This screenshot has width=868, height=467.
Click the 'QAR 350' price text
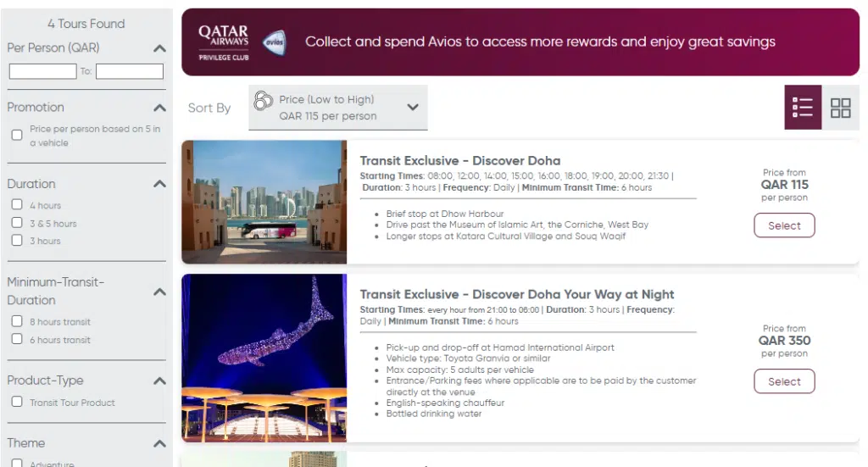[784, 341]
